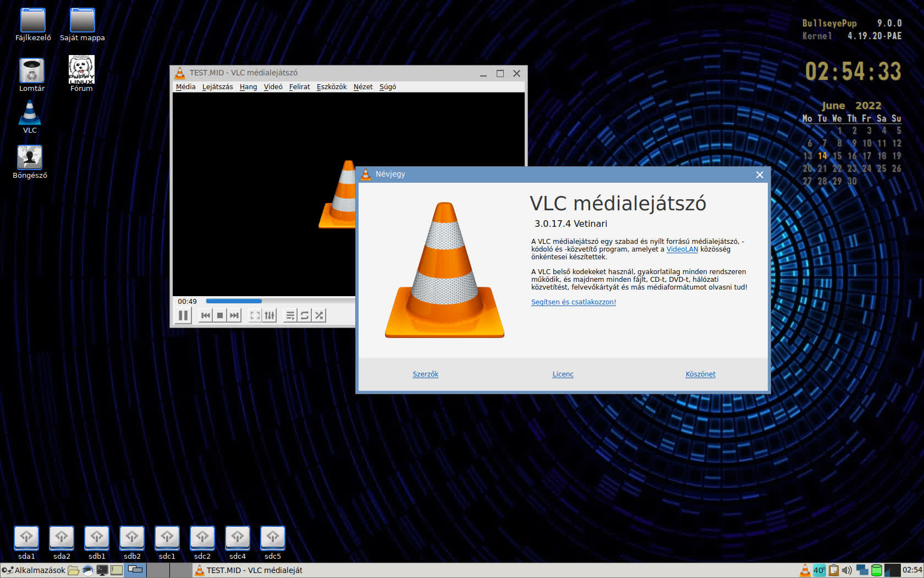Click the large VLC cone logo in Névjegy
This screenshot has width=924, height=578.
444,270
